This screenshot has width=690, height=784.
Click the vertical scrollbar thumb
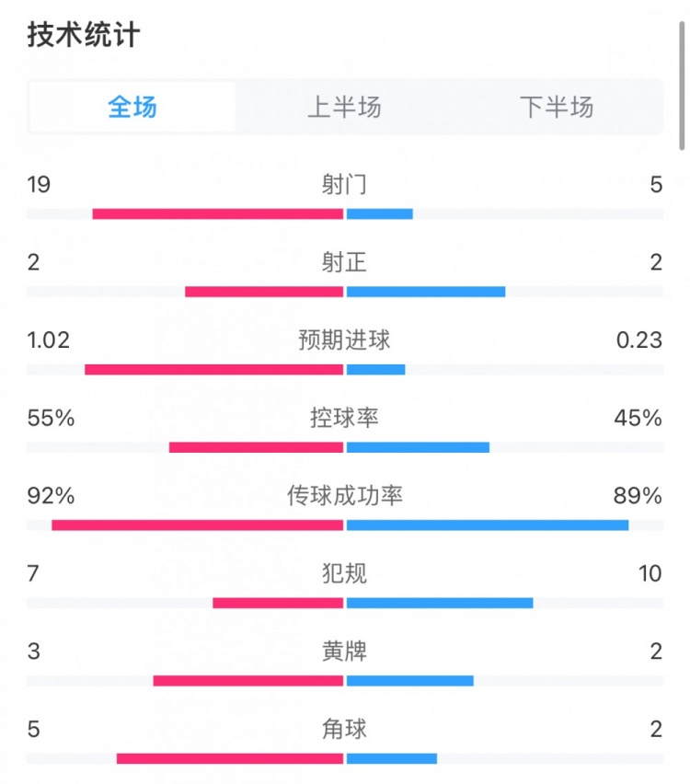point(682,86)
